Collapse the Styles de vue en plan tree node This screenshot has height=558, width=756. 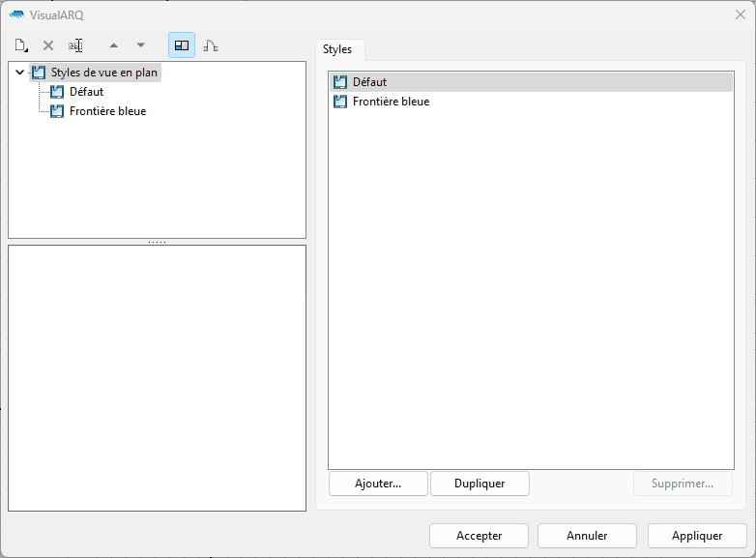[19, 73]
